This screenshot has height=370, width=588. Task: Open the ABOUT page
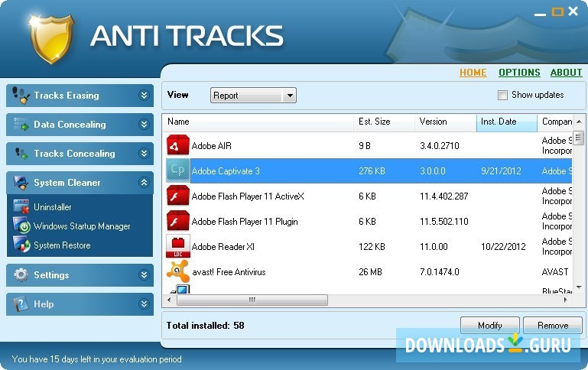click(x=567, y=73)
